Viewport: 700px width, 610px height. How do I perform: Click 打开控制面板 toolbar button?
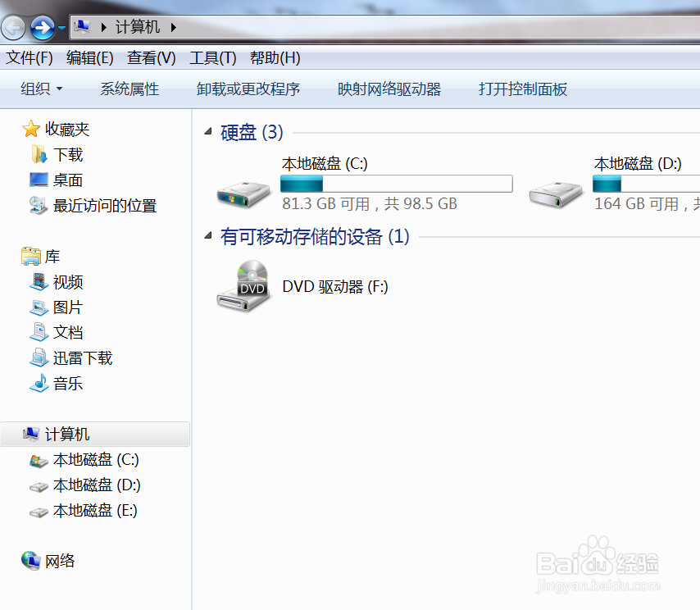tap(523, 89)
